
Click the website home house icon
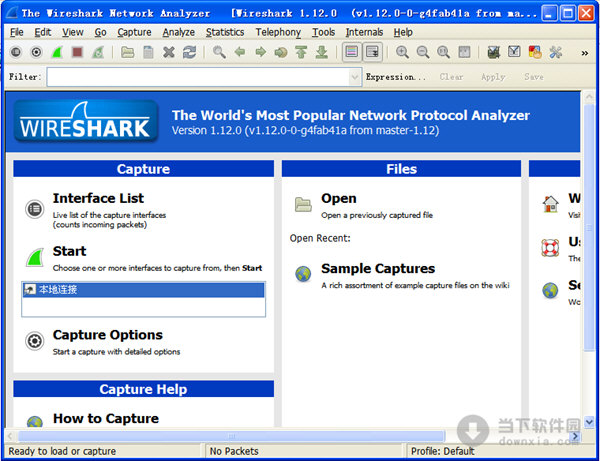click(550, 204)
